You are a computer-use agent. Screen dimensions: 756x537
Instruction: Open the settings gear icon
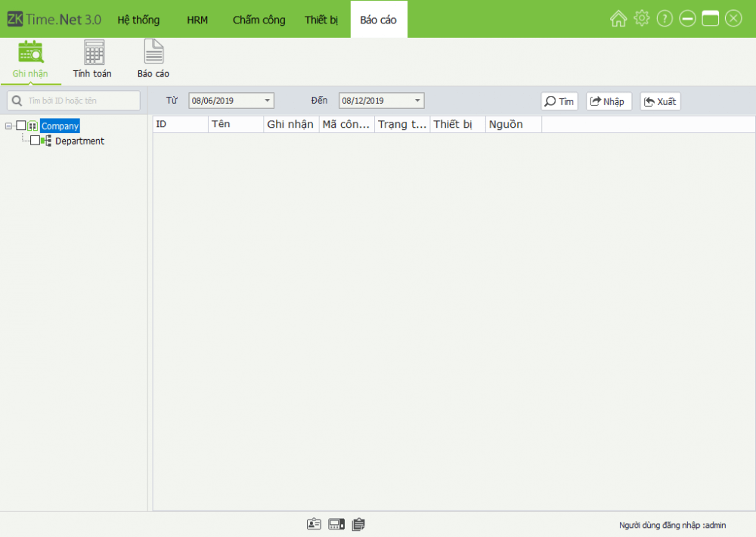(641, 19)
